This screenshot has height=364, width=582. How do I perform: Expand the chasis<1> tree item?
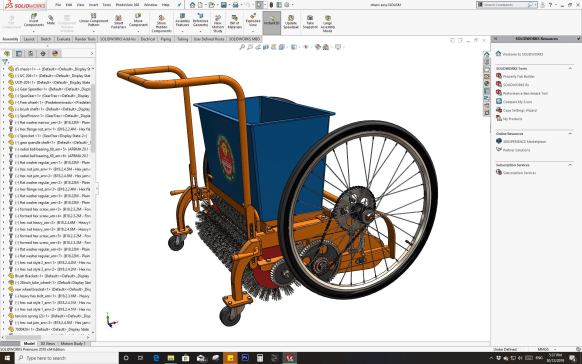(4, 69)
